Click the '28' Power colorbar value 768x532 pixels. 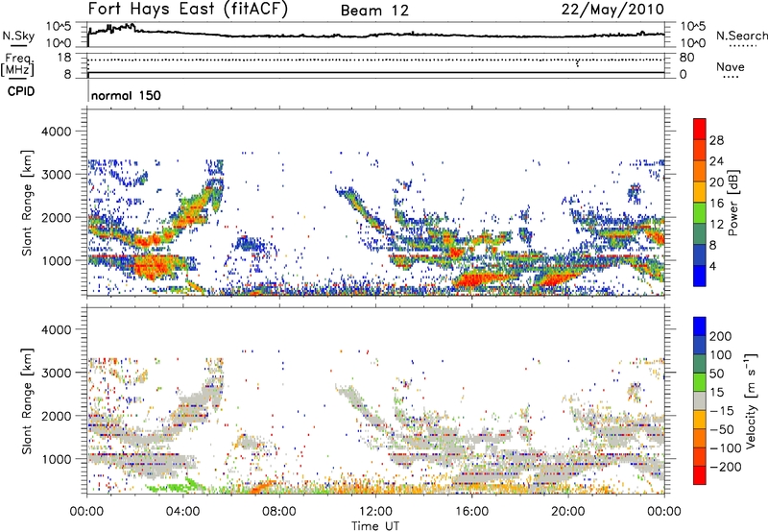pyautogui.click(x=716, y=140)
